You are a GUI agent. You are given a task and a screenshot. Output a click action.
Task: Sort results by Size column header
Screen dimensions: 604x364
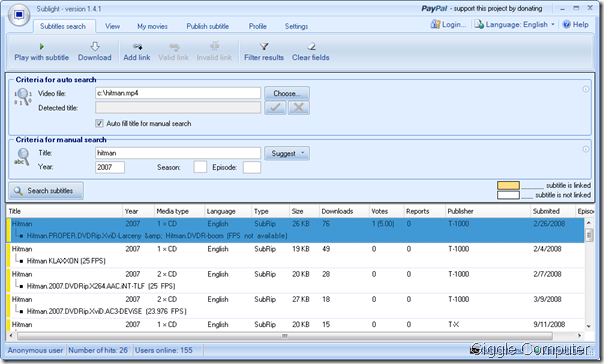click(x=304, y=211)
